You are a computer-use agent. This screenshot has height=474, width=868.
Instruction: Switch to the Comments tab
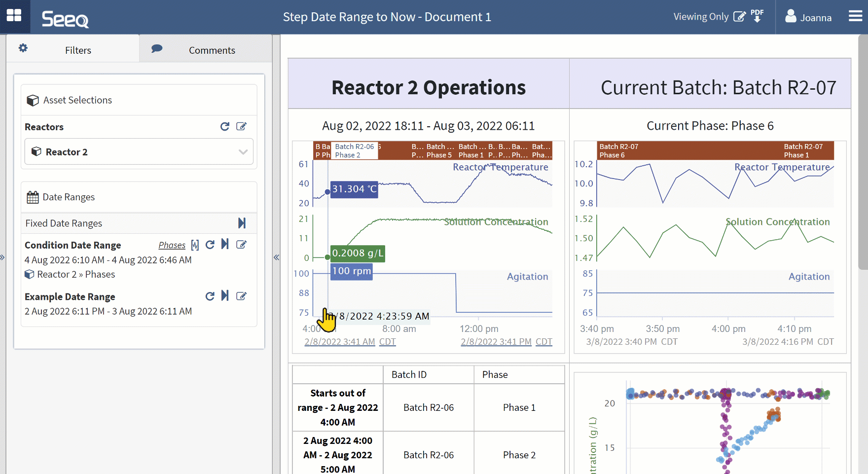[206, 50]
